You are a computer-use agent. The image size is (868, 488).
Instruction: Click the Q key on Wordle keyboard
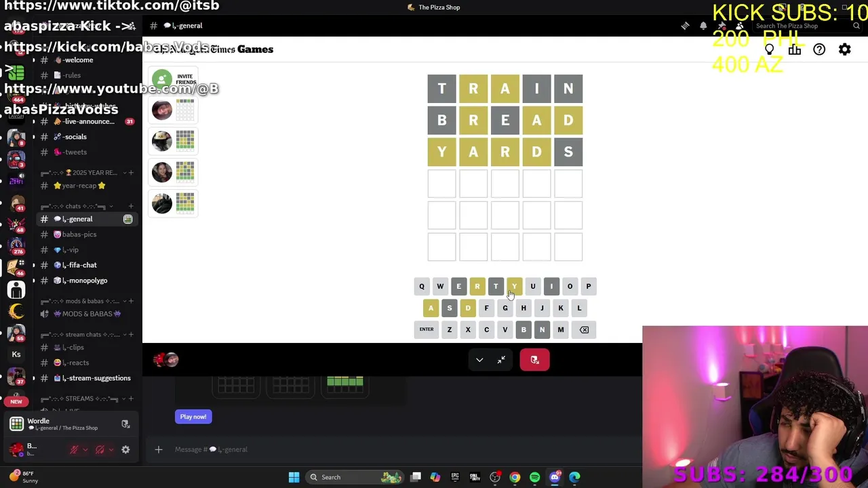pyautogui.click(x=422, y=286)
